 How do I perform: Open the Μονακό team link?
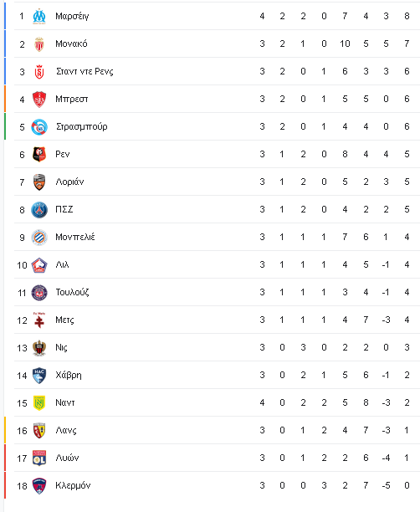[71, 44]
